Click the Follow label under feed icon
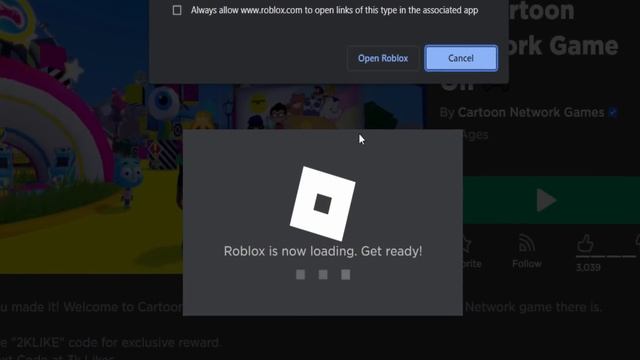 (527, 264)
